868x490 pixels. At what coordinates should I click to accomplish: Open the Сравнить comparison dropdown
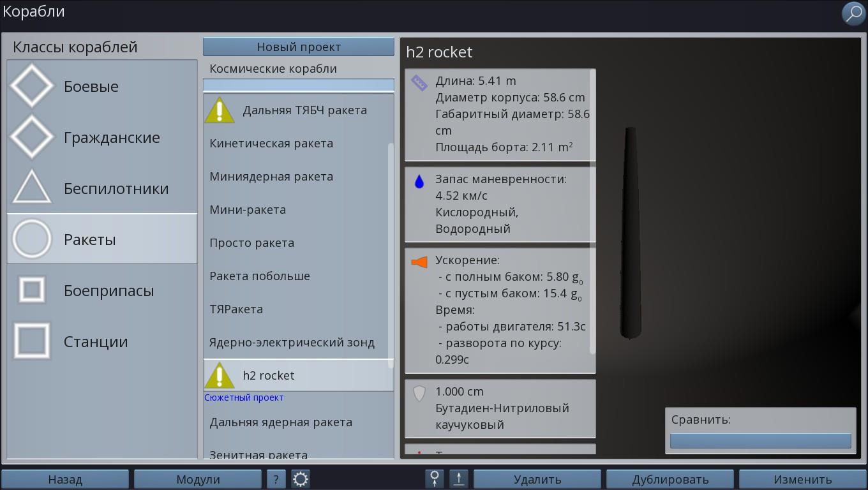click(760, 441)
